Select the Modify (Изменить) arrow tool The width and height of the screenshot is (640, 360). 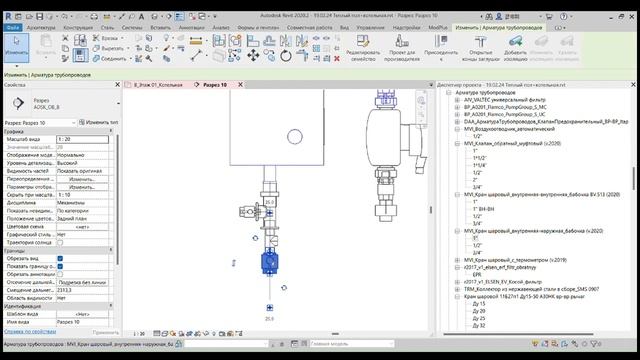coord(16,47)
